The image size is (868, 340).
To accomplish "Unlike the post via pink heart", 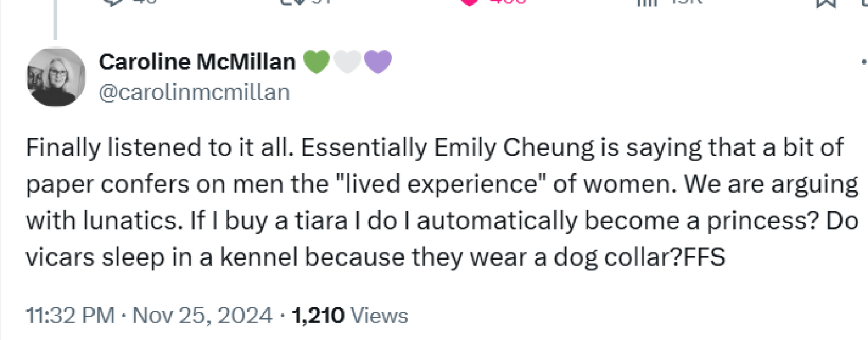I will click(x=469, y=2).
